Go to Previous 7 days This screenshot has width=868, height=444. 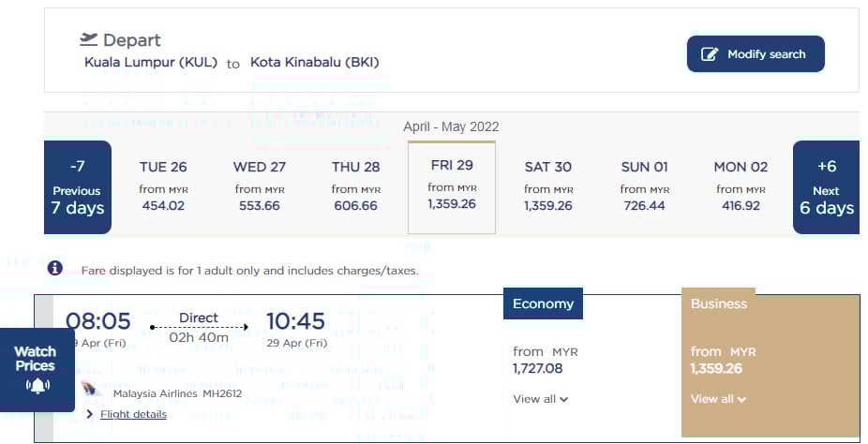(x=78, y=187)
